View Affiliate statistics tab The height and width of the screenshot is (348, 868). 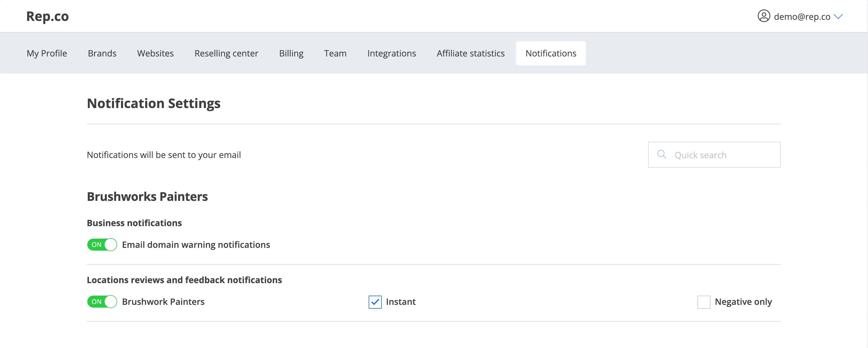click(x=471, y=53)
